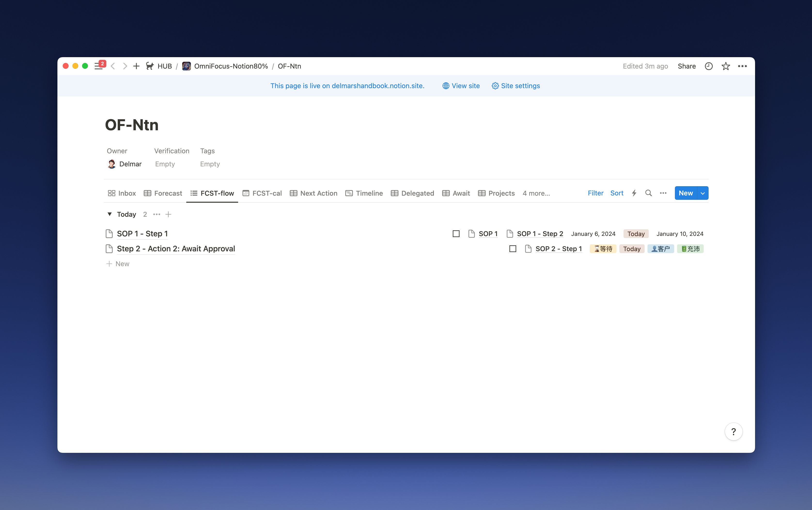Viewport: 812px width, 510px height.
Task: Open database search magnifier icon
Action: click(648, 193)
